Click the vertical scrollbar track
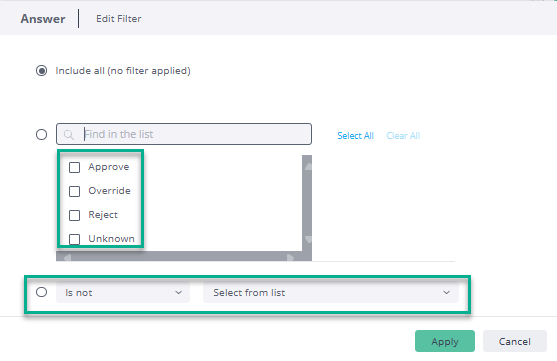This screenshot has width=557, height=361. click(307, 203)
